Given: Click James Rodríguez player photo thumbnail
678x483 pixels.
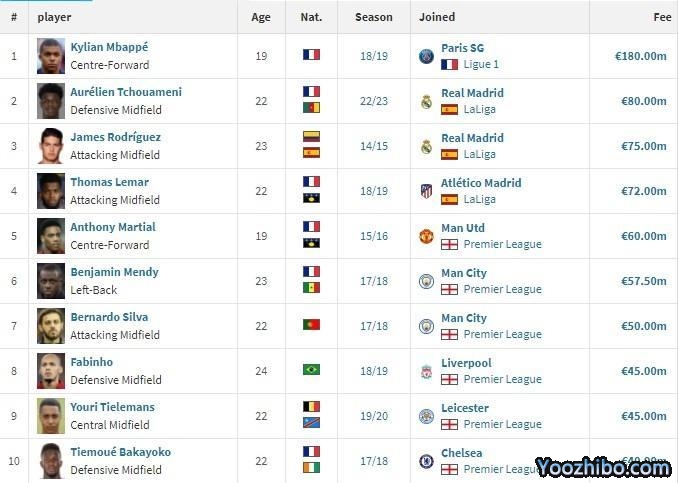Looking at the screenshot, I should point(51,146).
